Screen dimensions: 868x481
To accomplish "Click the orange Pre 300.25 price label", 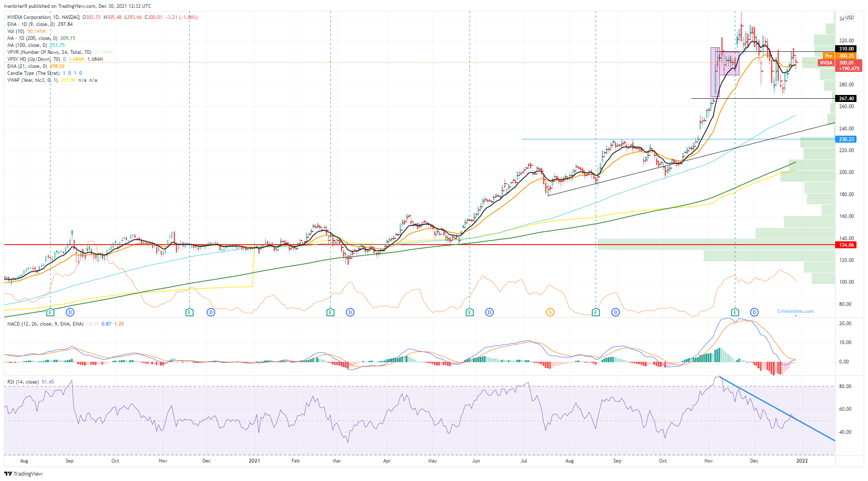I will pyautogui.click(x=840, y=56).
